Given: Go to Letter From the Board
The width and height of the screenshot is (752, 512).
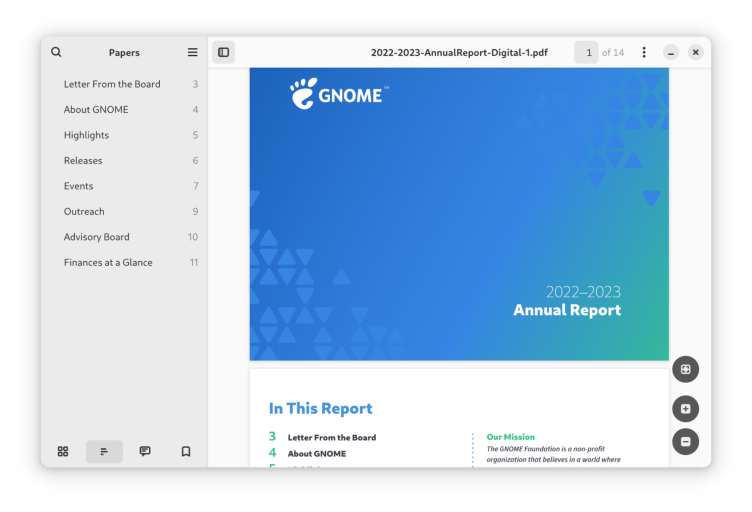Looking at the screenshot, I should point(112,84).
